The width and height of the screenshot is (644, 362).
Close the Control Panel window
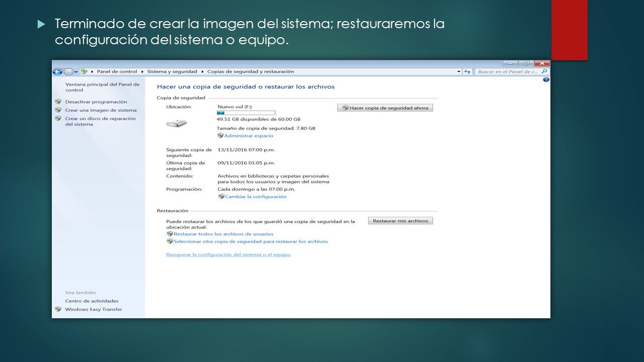pos(542,63)
